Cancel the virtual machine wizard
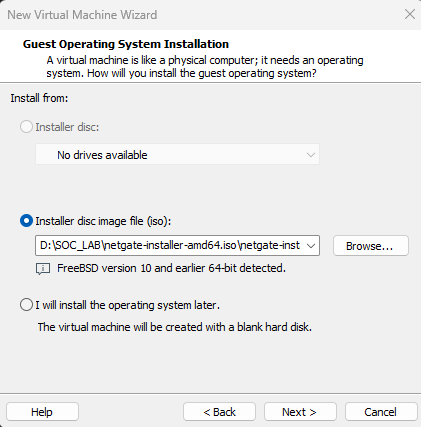 [x=381, y=412]
